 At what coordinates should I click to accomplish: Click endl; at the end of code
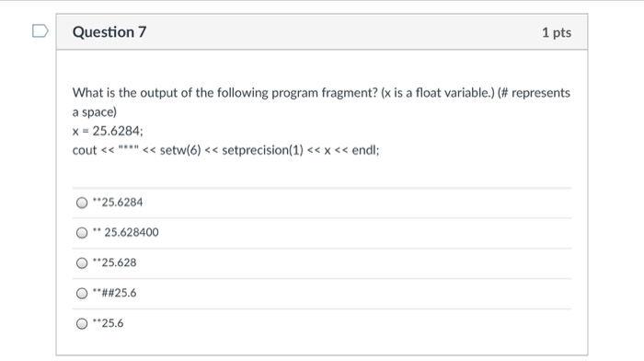(365, 150)
